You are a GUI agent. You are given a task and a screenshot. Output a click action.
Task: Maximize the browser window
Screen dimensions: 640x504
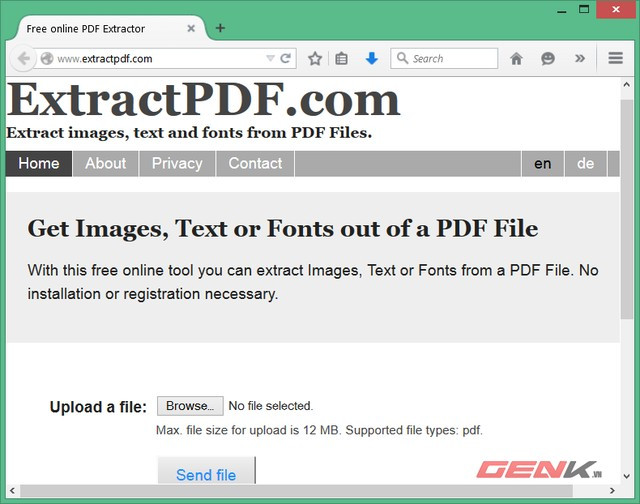click(584, 9)
